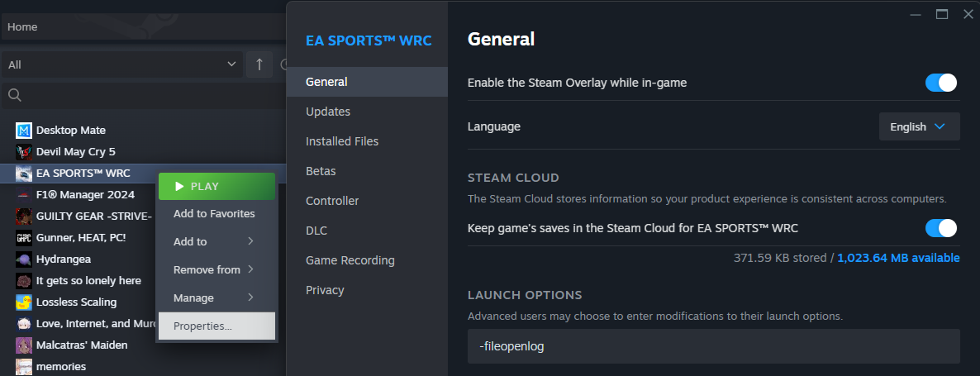The height and width of the screenshot is (376, 980).
Task: Click the library search magnifier icon
Action: tap(15, 96)
